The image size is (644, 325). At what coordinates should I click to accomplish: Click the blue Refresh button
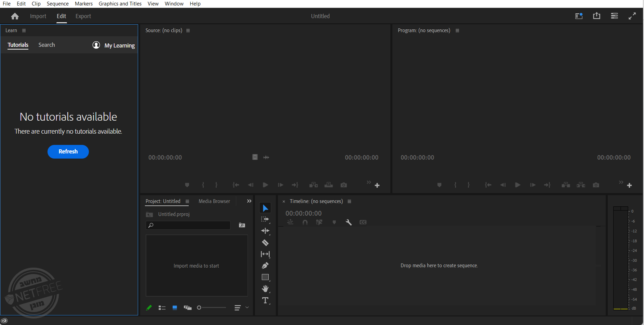(x=68, y=152)
